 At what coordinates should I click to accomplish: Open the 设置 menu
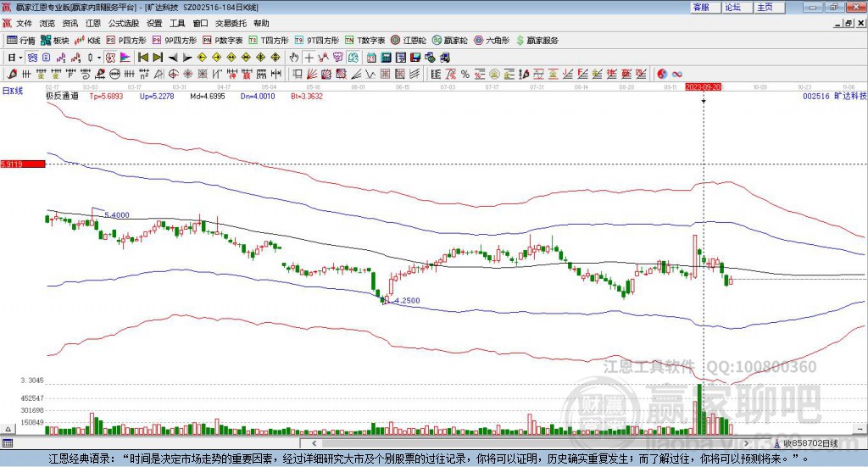[x=154, y=23]
